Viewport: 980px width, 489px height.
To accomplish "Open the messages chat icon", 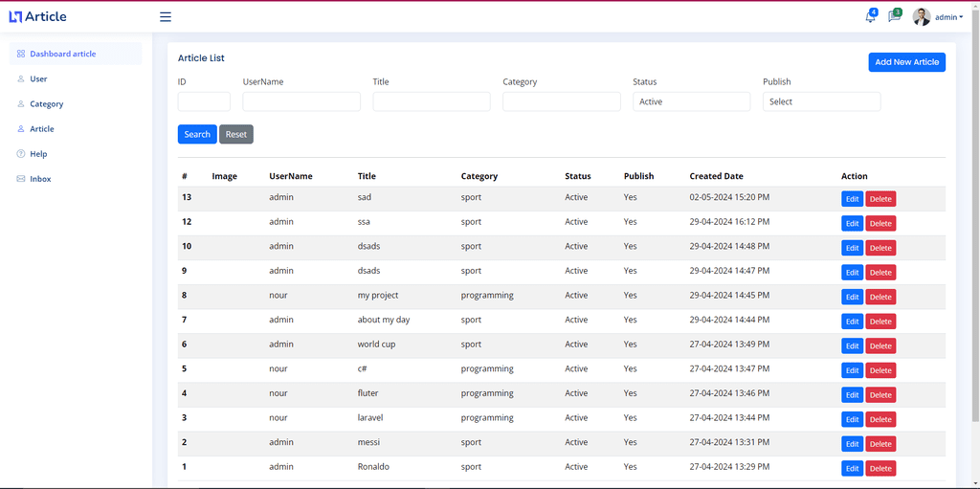I will point(895,16).
